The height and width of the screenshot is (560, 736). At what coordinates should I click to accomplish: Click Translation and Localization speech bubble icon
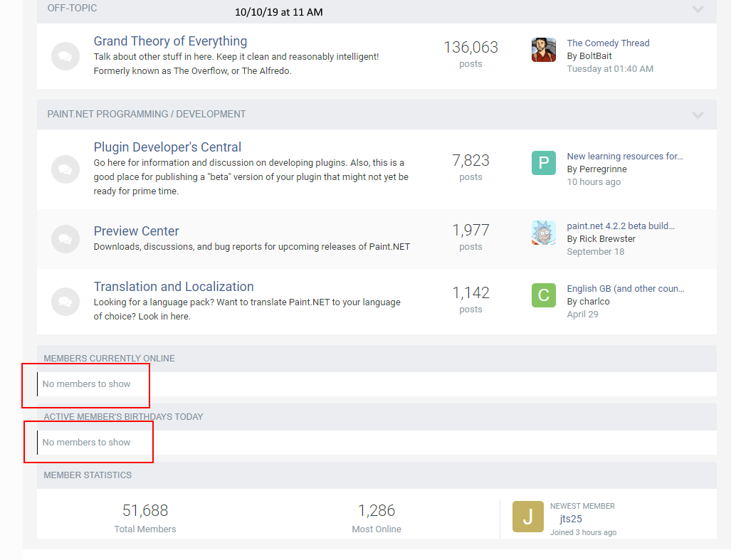65,302
